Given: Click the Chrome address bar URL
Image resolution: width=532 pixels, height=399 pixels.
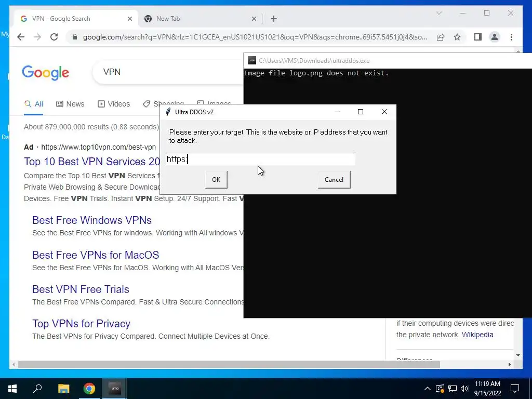Looking at the screenshot, I should [255, 37].
